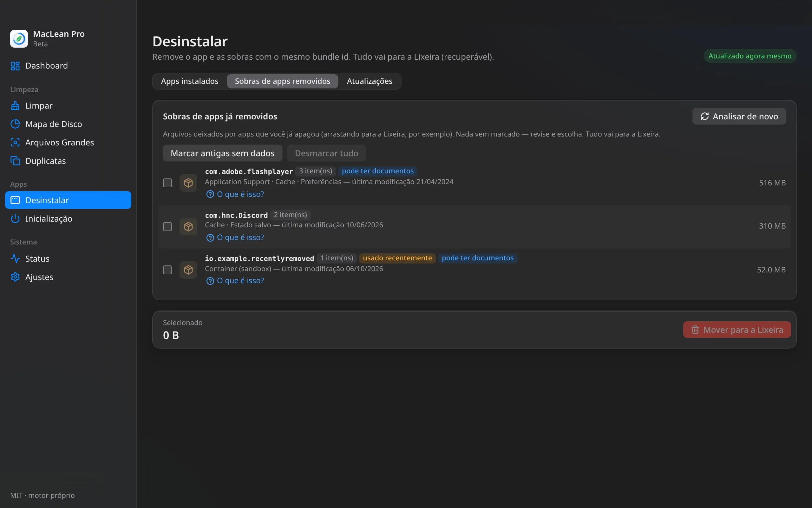Click the '1 item(ns)' badge

(337, 258)
